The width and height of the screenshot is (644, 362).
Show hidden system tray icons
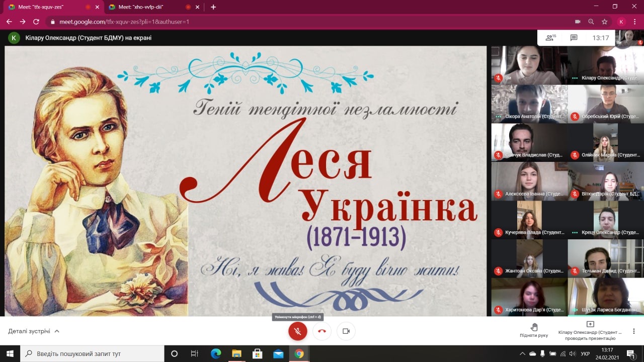pos(523,353)
